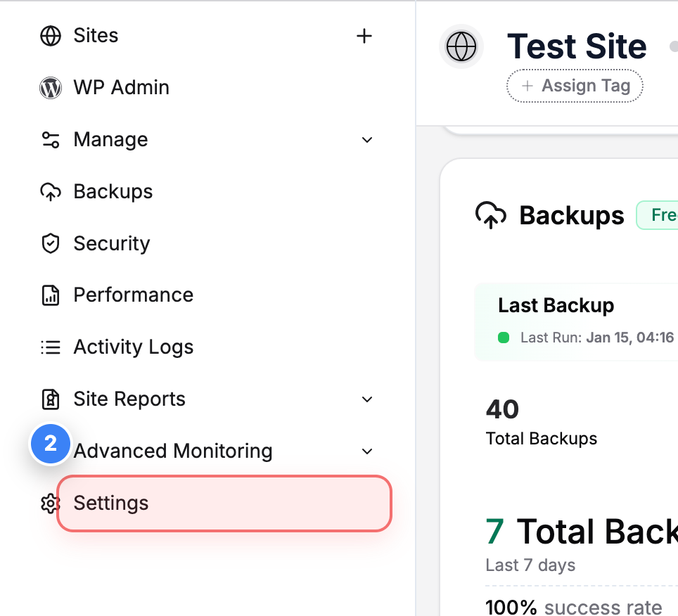Expand the Manage section

[366, 140]
